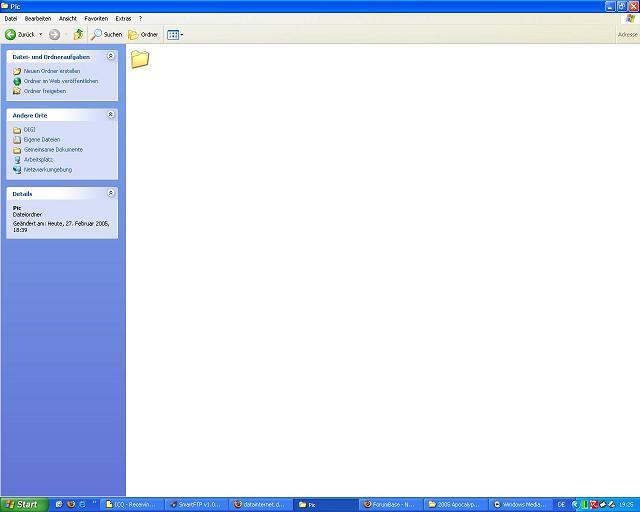The image size is (640, 512).
Task: Collapse the Datei- und Ordneraufgaben panel
Action: point(111,56)
